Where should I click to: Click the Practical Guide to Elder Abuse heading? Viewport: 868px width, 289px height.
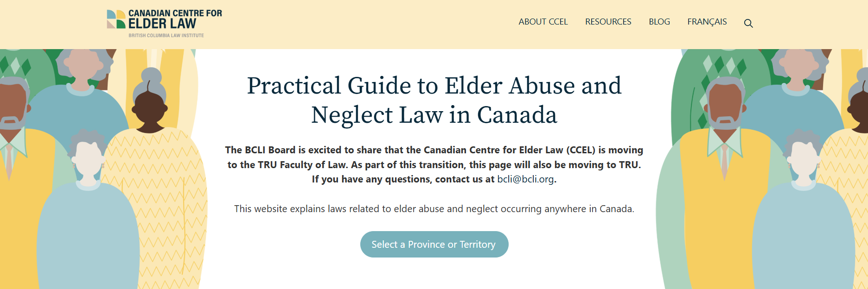(434, 100)
